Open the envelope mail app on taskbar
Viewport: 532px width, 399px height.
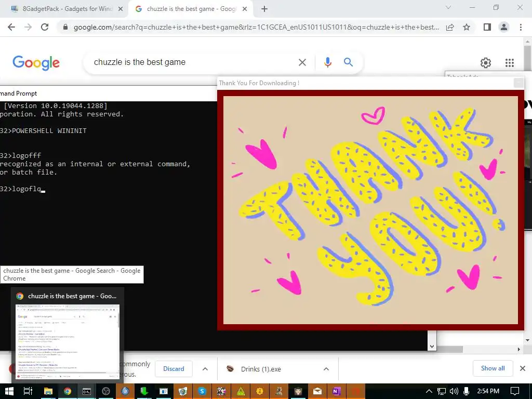(317, 391)
